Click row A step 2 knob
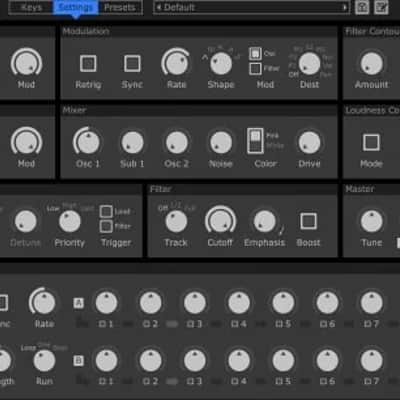 point(151,303)
